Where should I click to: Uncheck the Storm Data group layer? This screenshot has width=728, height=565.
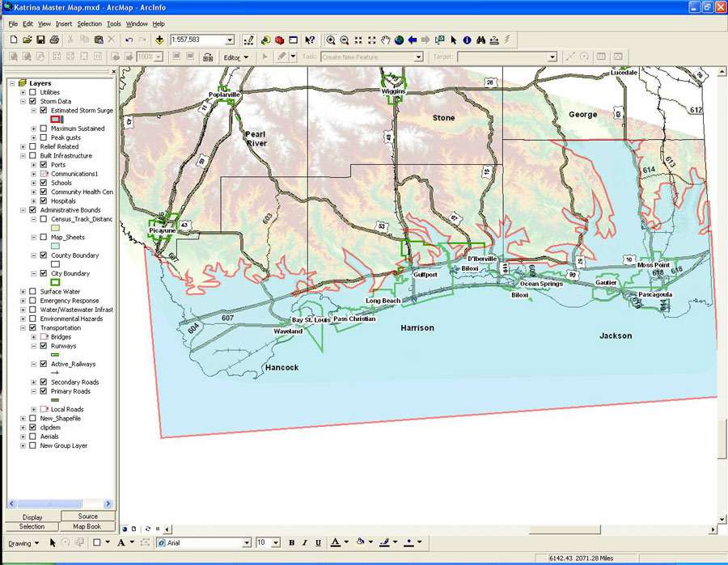point(32,101)
